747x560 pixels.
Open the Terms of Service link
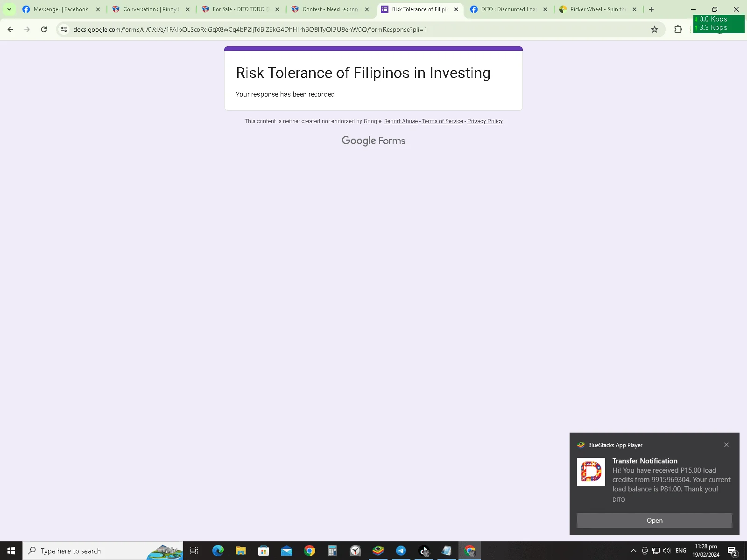[x=443, y=121]
